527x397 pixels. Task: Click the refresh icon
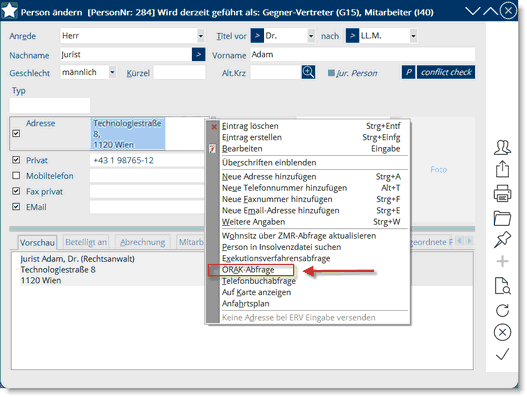pyautogui.click(x=502, y=310)
